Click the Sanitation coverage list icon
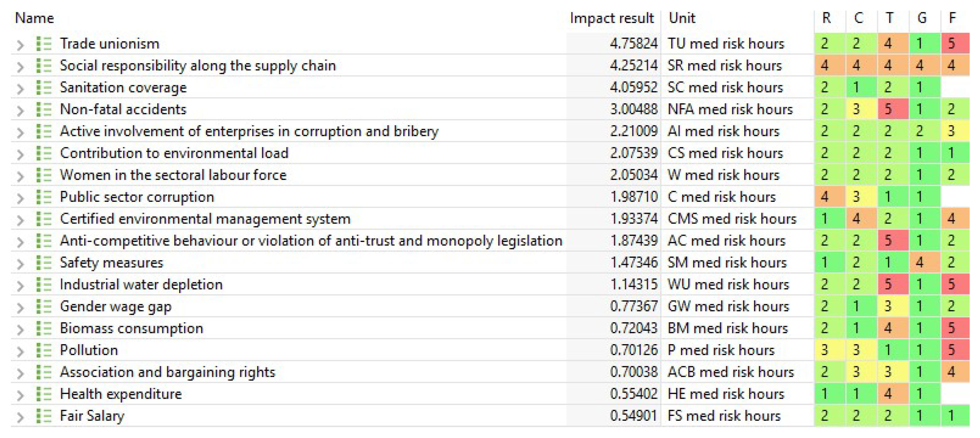Viewport: 980px width, 438px height. coord(43,88)
